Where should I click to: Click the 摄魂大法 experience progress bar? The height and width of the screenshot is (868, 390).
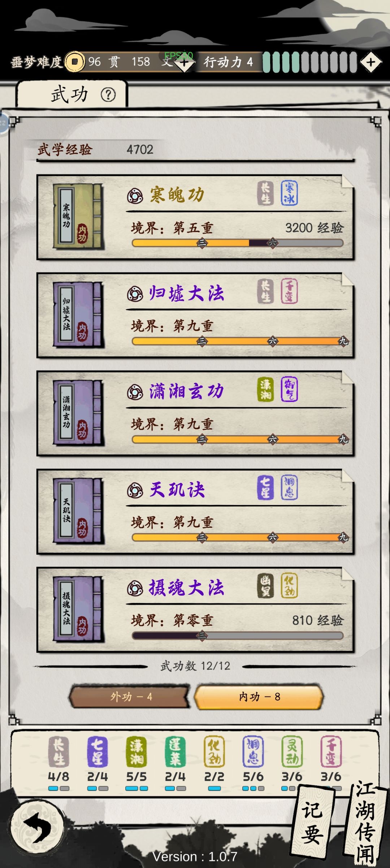pyautogui.click(x=238, y=636)
